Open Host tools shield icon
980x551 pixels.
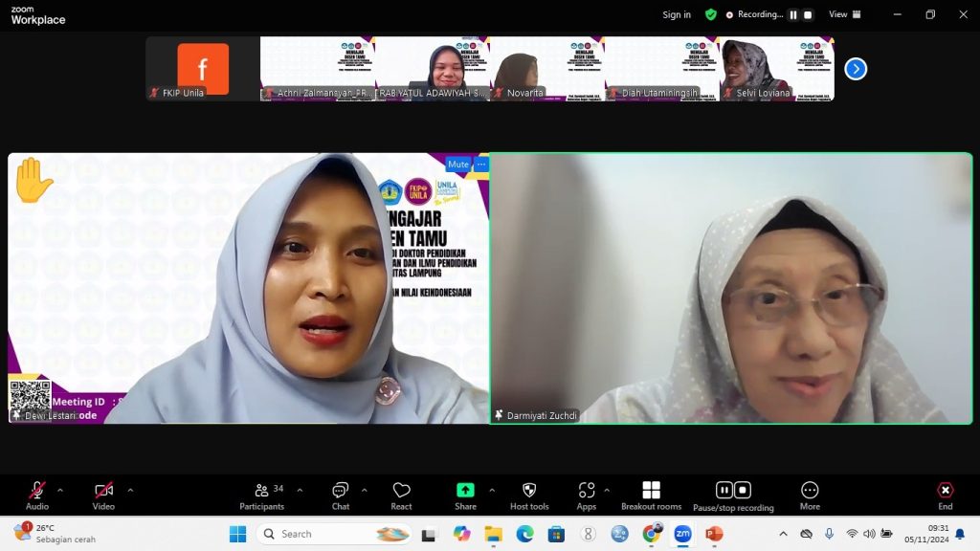(529, 495)
